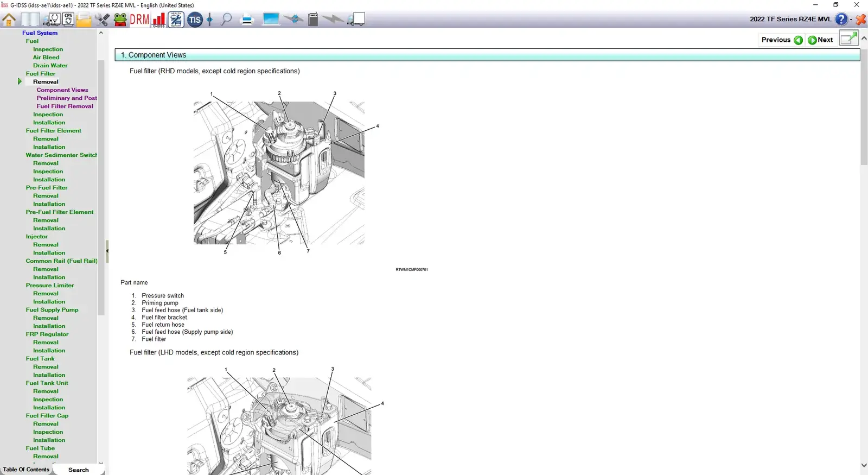Image resolution: width=868 pixels, height=475 pixels.
Task: Click the green frog icon
Action: (120, 20)
